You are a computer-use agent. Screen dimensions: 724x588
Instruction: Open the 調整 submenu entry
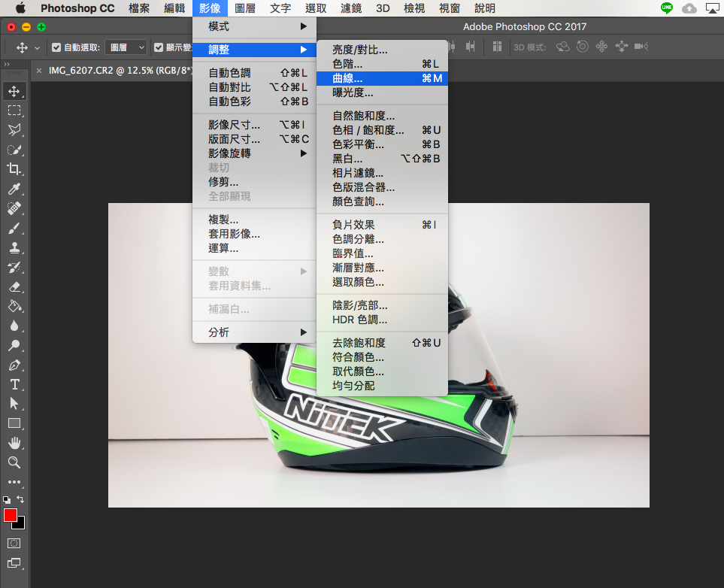pos(254,50)
